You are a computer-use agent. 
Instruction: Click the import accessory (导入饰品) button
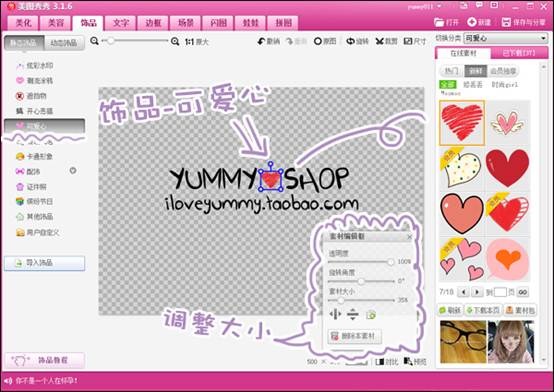(x=45, y=263)
